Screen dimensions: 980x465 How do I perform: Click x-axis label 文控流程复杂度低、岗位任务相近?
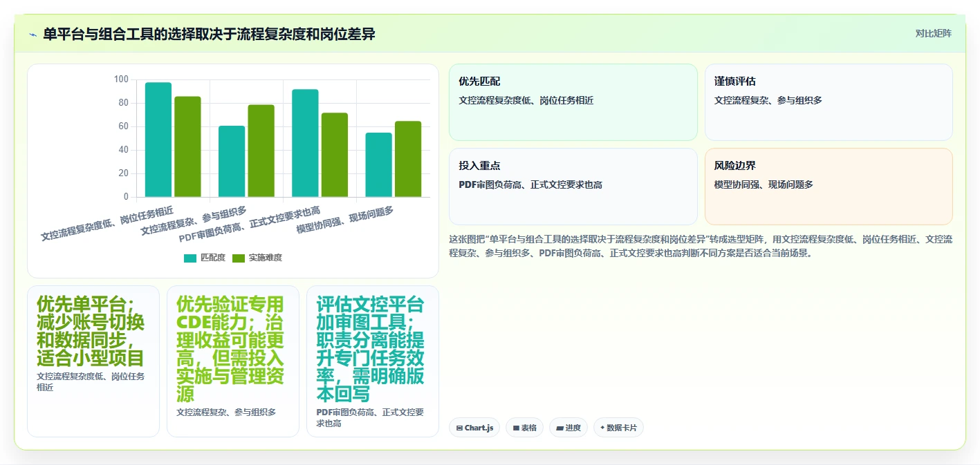click(x=107, y=223)
